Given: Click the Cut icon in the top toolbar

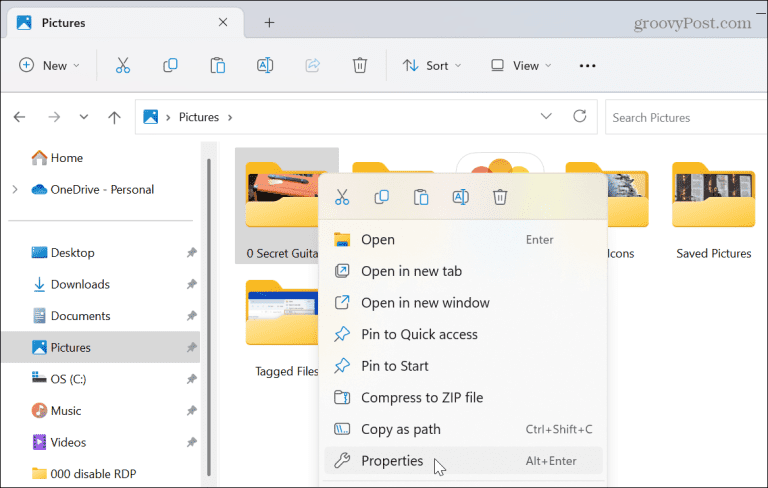Looking at the screenshot, I should tap(123, 65).
